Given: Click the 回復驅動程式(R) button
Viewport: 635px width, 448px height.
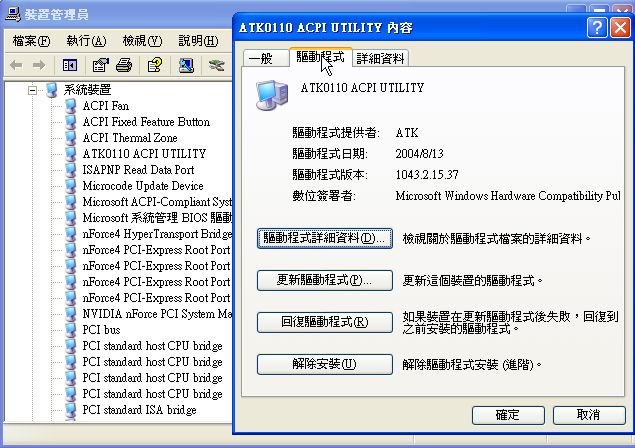Looking at the screenshot, I should click(x=324, y=322).
